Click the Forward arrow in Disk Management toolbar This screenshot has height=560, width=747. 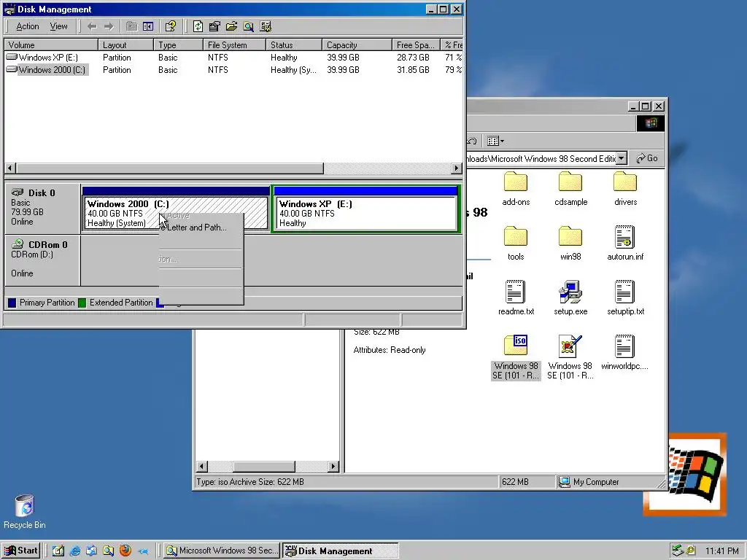pos(109,26)
